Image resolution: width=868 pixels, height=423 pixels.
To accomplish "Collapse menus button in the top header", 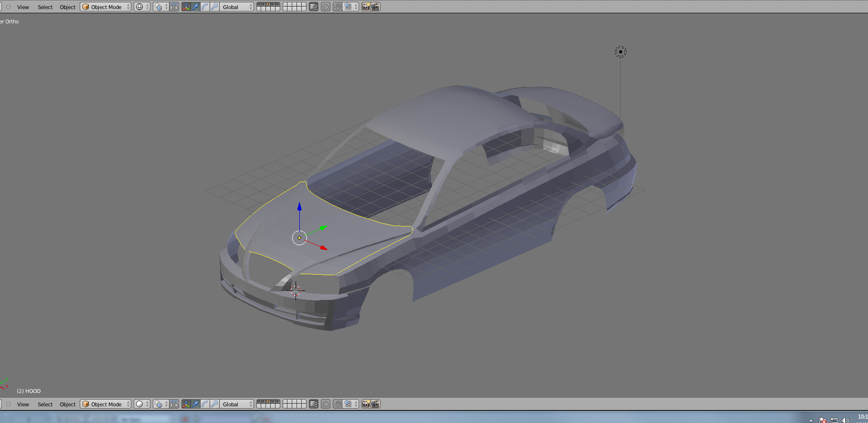I will [x=8, y=7].
